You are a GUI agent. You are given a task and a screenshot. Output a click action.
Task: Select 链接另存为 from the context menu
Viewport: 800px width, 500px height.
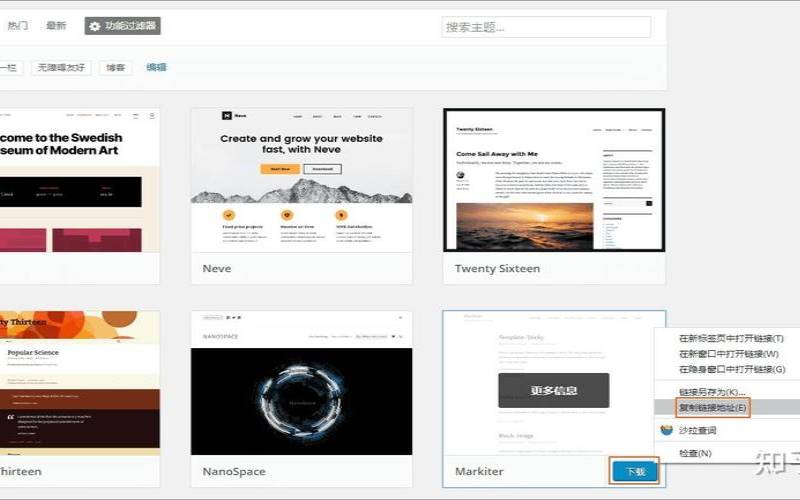712,392
